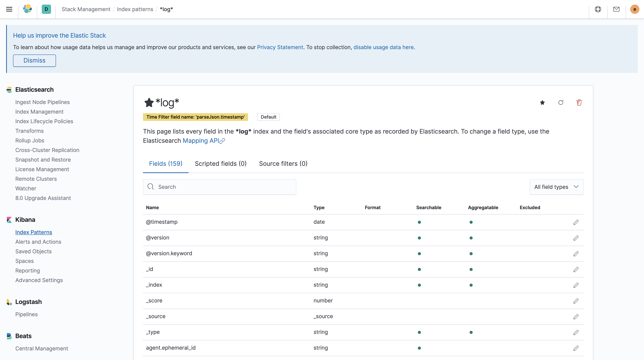Open the newsfeed notifications panel
Screen dimensions: 644x360
click(617, 9)
